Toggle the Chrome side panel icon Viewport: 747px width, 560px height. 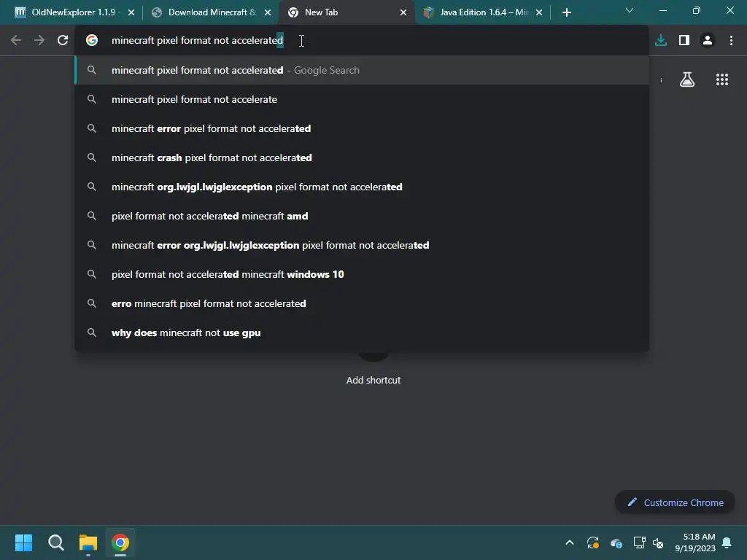point(684,41)
